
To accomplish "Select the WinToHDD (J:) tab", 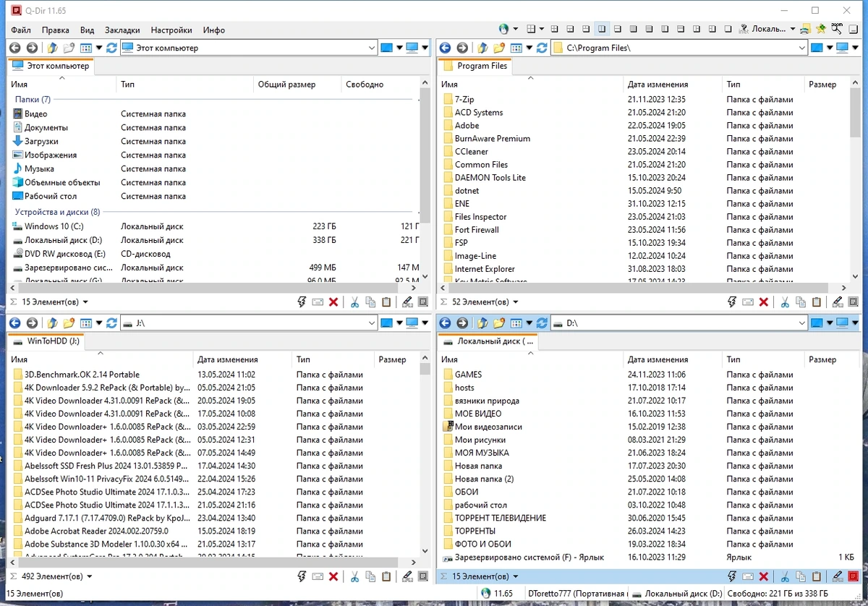I will click(47, 341).
